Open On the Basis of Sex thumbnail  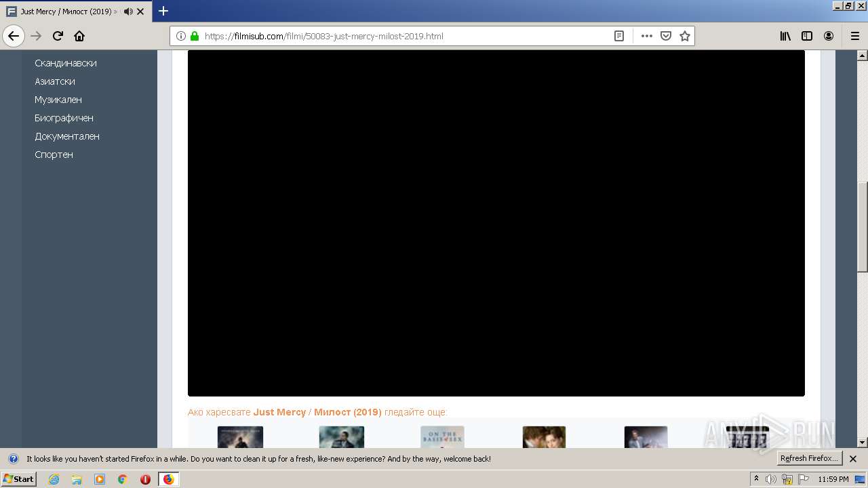pos(442,437)
